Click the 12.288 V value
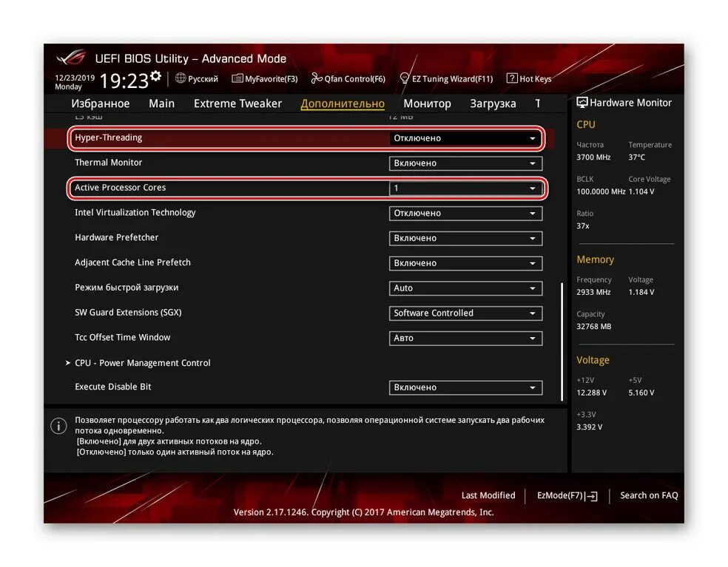This screenshot has width=728, height=567. point(592,393)
